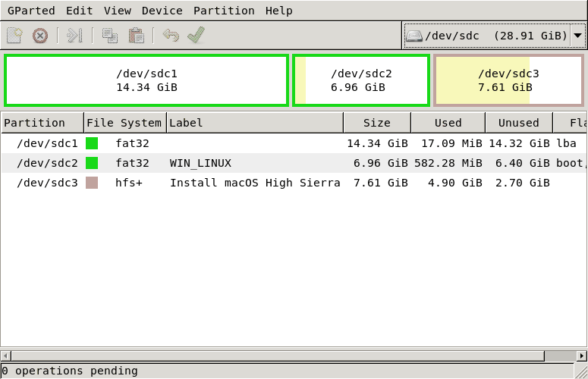Click the Apply all operations checkmark
This screenshot has height=379, width=588.
196,36
